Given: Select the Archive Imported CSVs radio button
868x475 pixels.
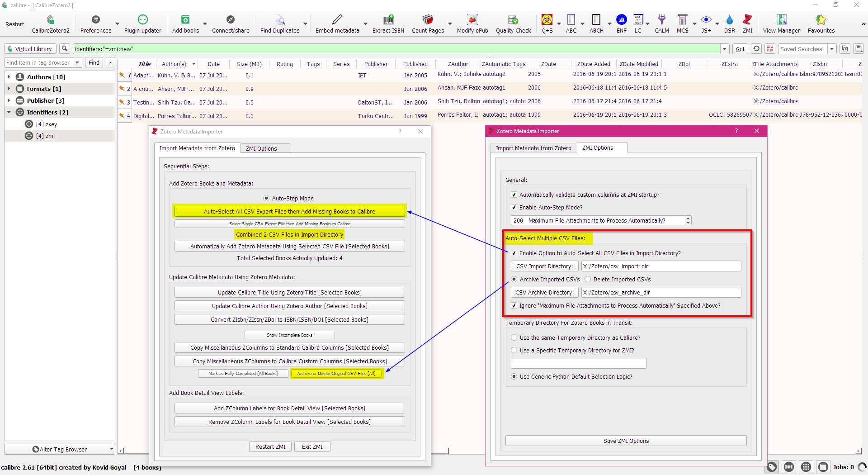Looking at the screenshot, I should (514, 280).
